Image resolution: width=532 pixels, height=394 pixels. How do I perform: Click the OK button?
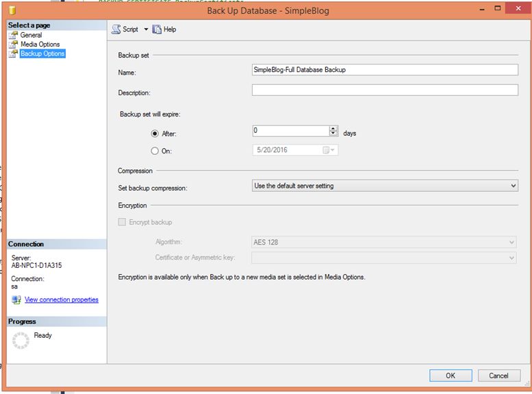(x=451, y=375)
